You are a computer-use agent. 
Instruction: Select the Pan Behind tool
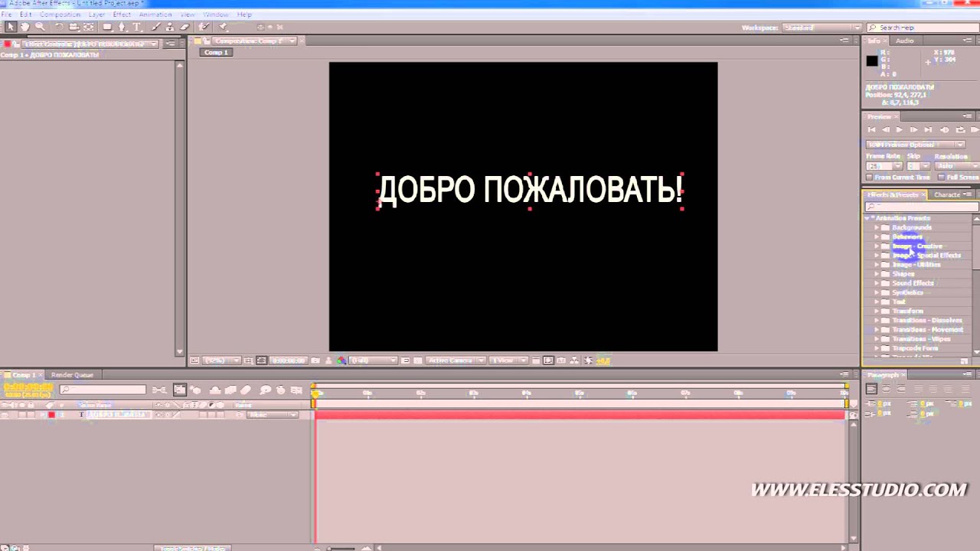89,27
